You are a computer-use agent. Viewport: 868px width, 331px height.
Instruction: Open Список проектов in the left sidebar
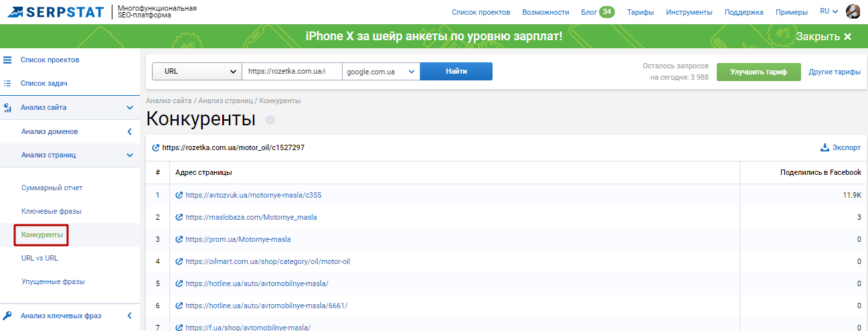point(50,60)
